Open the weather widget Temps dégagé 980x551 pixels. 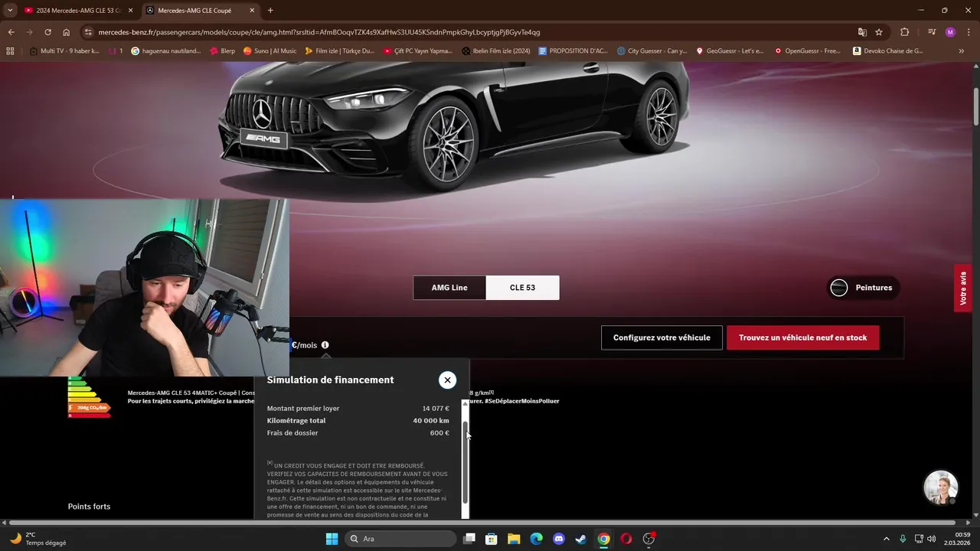(x=38, y=539)
